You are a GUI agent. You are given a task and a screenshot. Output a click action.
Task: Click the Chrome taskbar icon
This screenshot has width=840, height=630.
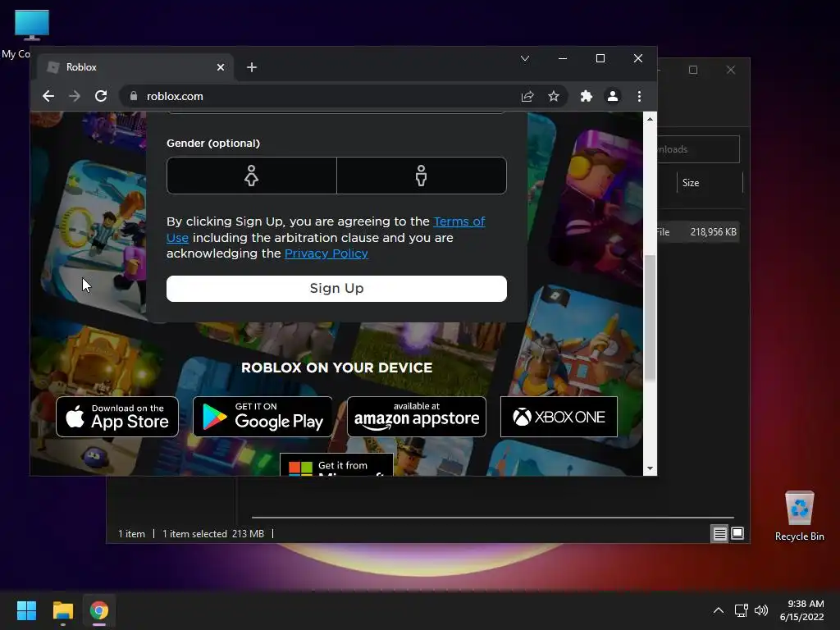99,610
